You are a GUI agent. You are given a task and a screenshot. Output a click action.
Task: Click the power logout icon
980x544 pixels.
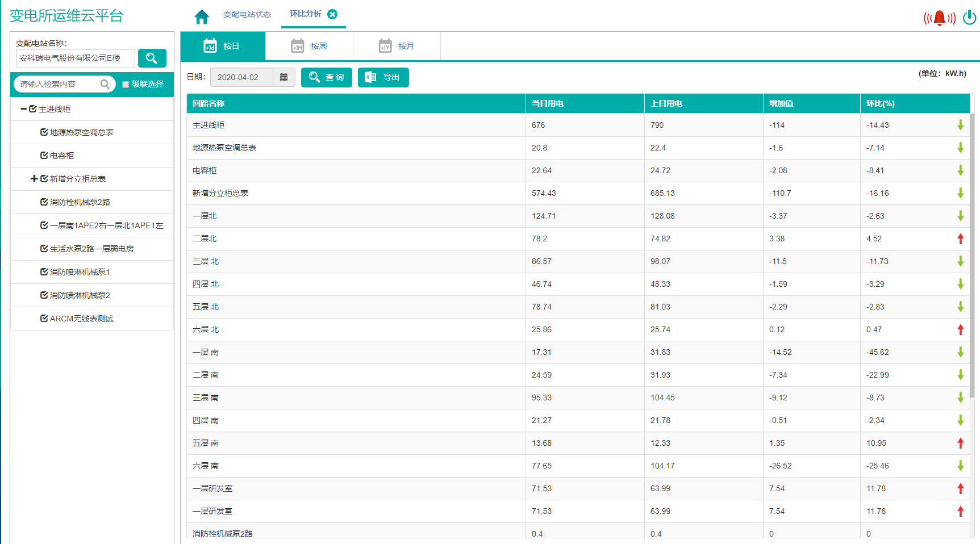click(969, 18)
